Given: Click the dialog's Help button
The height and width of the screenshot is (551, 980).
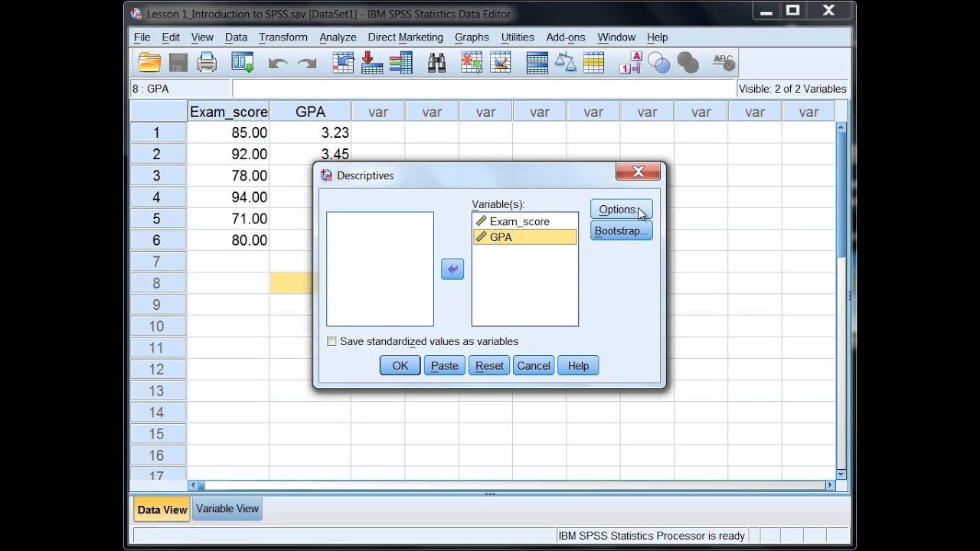Looking at the screenshot, I should pyautogui.click(x=578, y=366).
